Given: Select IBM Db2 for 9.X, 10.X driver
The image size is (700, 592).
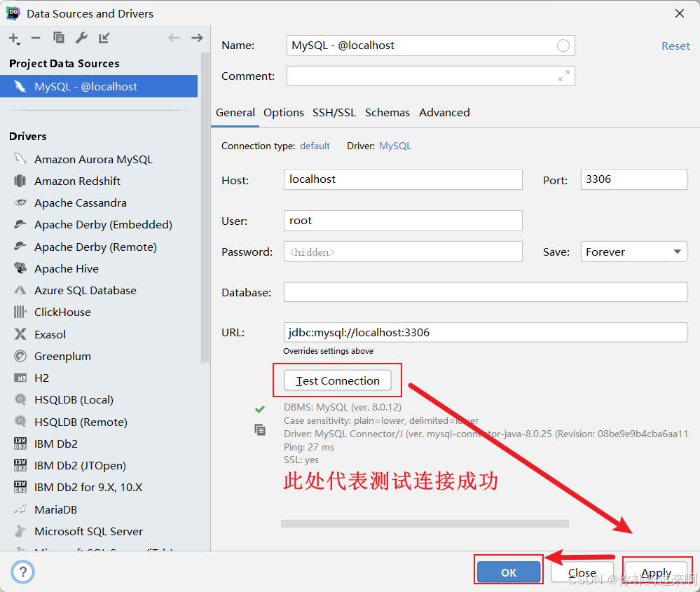Looking at the screenshot, I should [88, 488].
